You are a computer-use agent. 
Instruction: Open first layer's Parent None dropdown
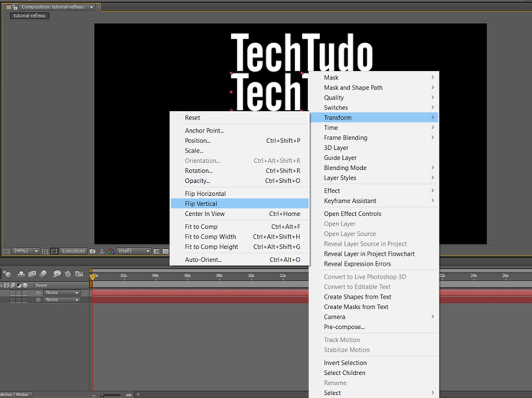(62, 293)
